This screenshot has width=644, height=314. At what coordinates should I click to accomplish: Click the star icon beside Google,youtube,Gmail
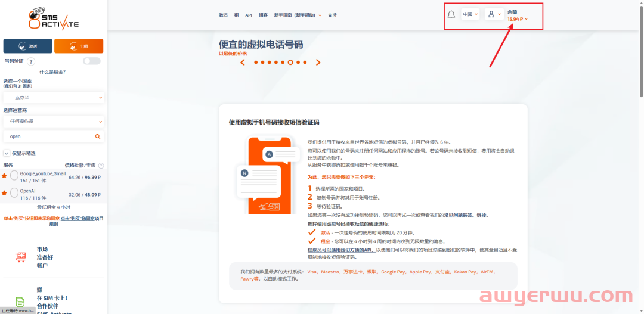4,176
